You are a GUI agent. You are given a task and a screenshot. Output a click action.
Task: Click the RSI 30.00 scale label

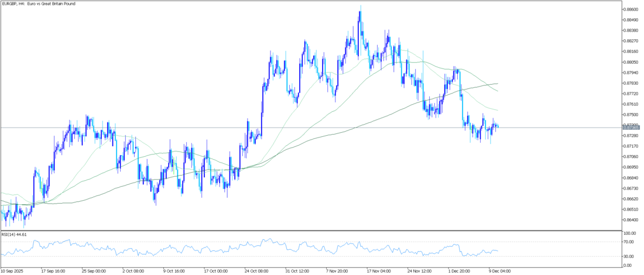point(629,256)
